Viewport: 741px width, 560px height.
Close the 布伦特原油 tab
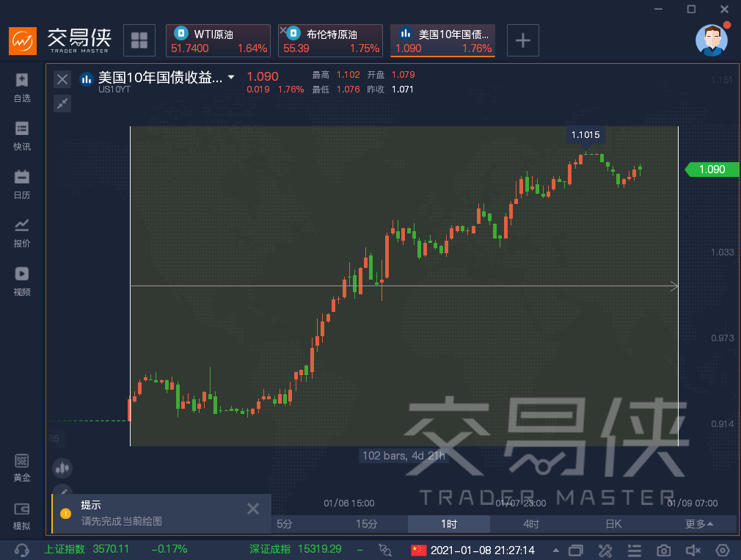point(282,30)
